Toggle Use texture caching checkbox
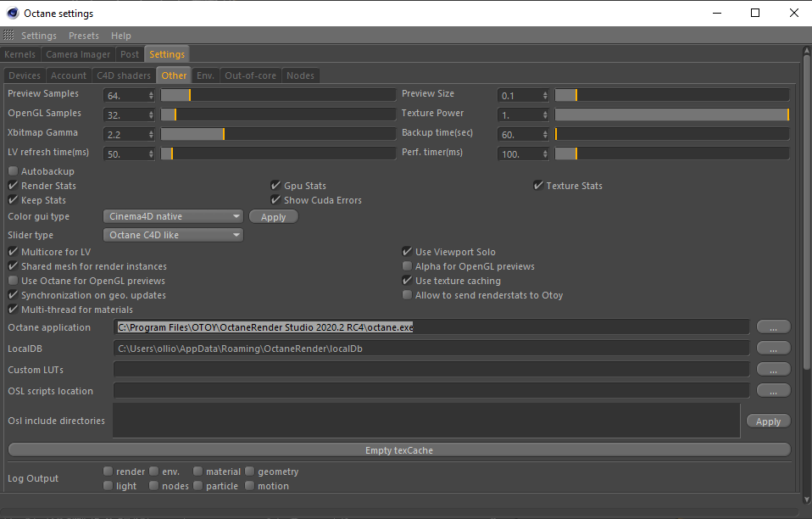The width and height of the screenshot is (812, 519). (407, 281)
